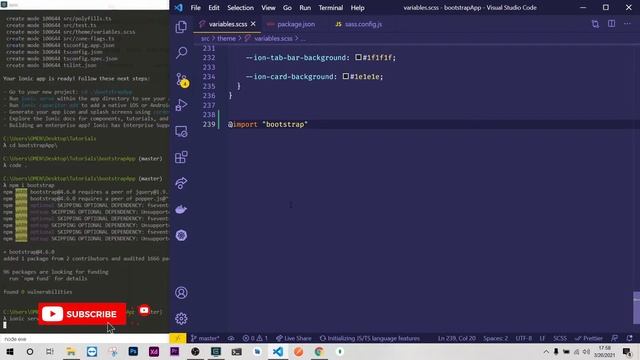Screen dimensions: 640x360
Task: Open the Help menu
Action: [357, 8]
